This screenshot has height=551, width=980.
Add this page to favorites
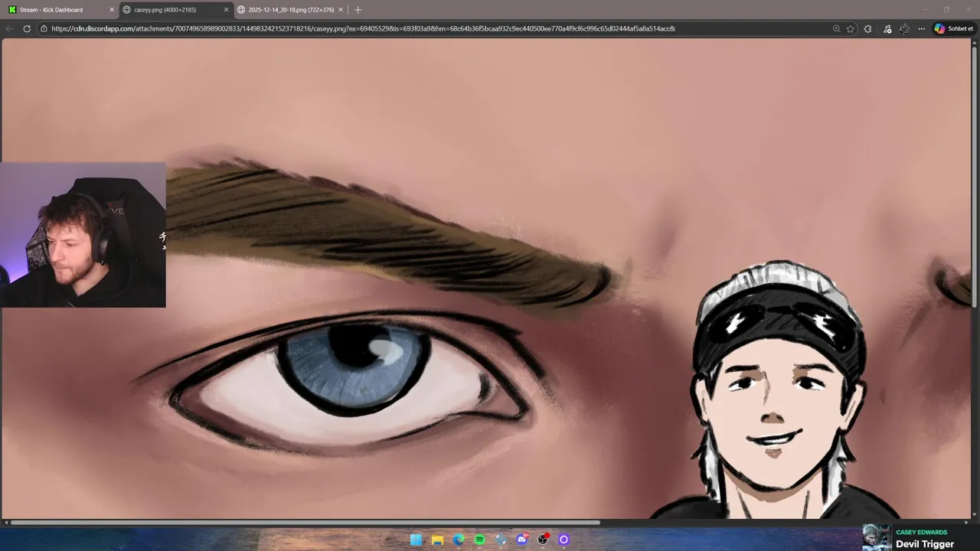(x=851, y=28)
